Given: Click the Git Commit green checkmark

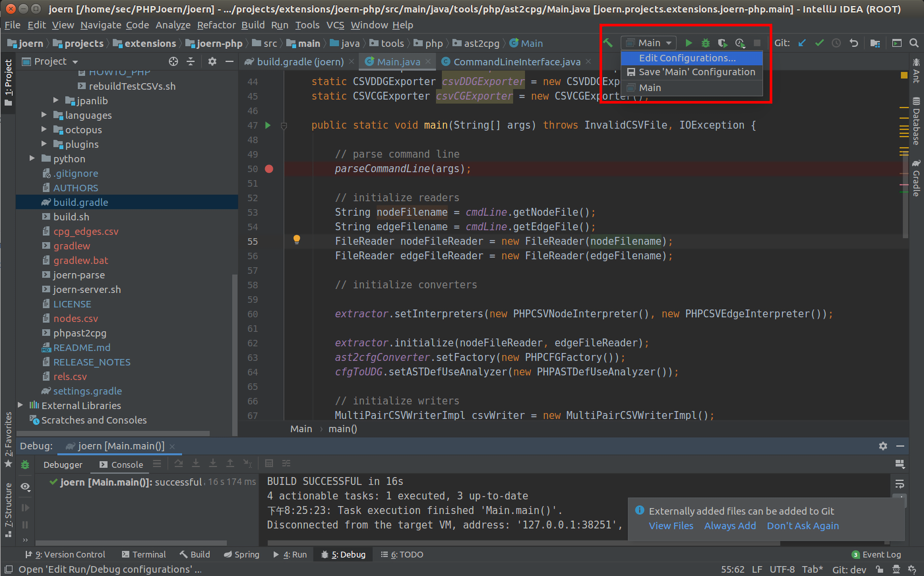Looking at the screenshot, I should click(819, 43).
